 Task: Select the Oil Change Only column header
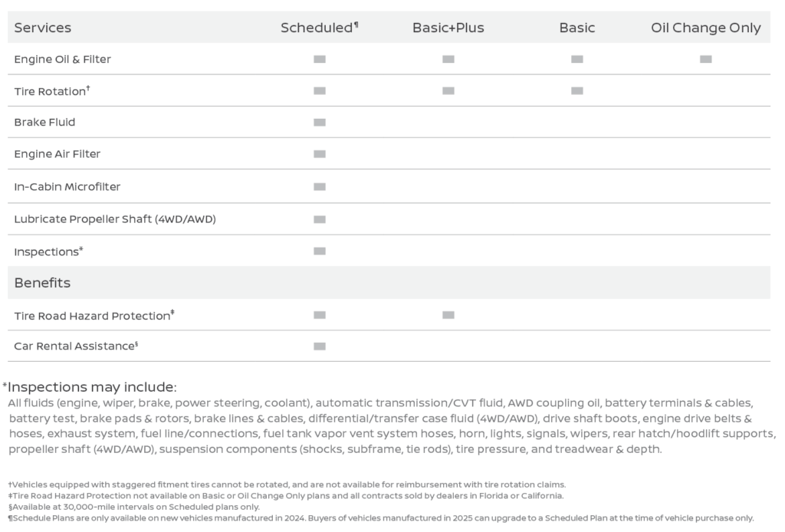705,28
